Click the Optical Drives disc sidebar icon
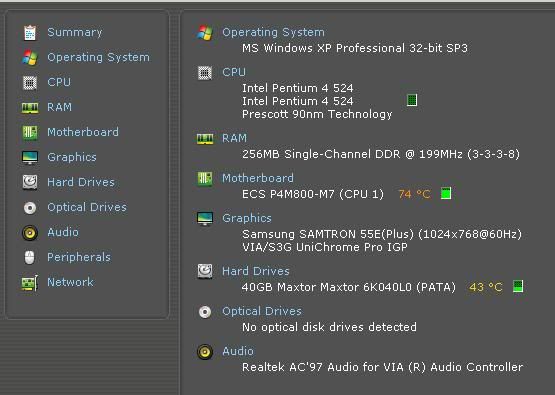The image size is (555, 395). [x=30, y=208]
